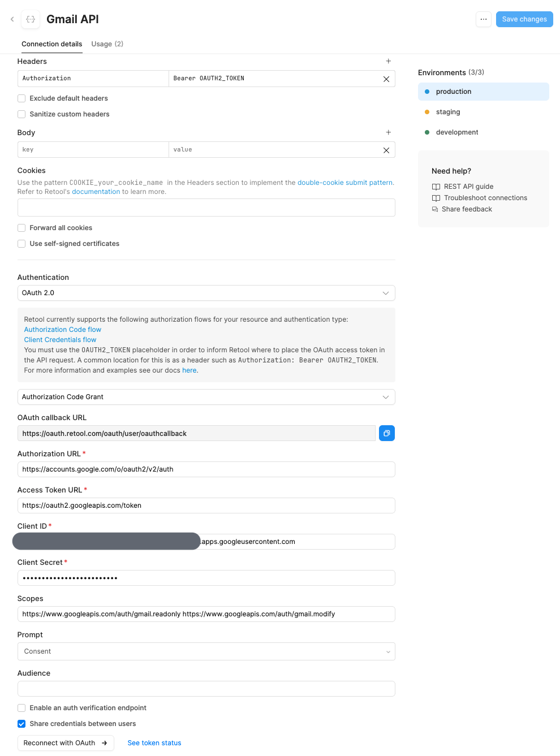
Task: Open the Prompt Consent dropdown
Action: coord(206,651)
